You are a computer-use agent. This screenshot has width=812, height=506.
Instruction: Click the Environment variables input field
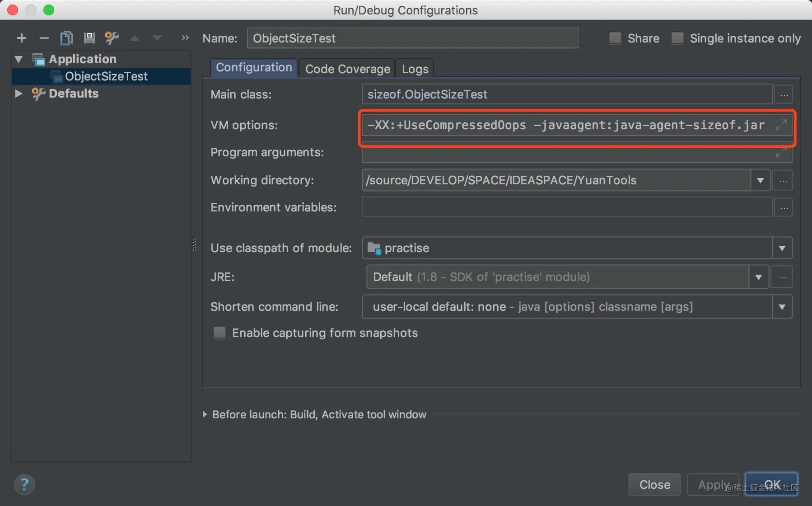[x=567, y=208]
